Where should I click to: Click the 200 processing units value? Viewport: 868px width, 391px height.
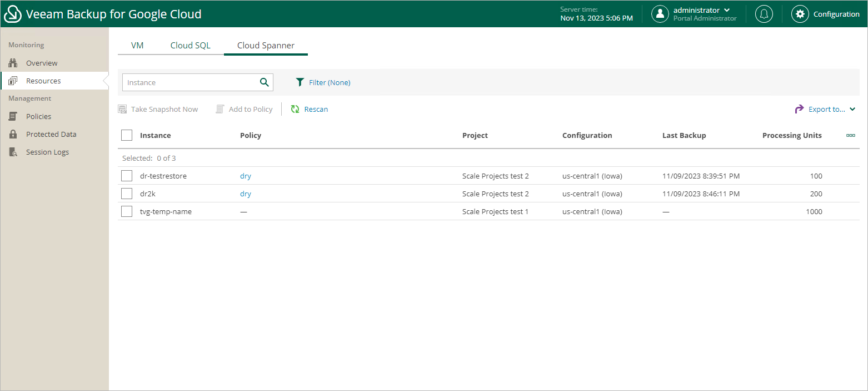(x=816, y=194)
